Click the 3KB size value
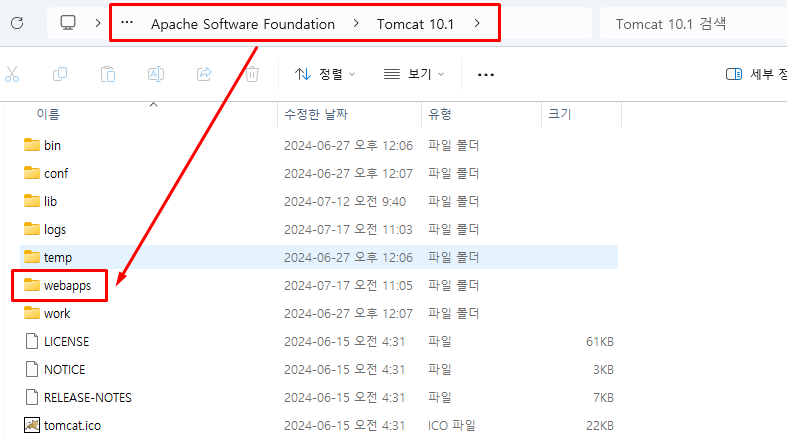 (x=603, y=370)
